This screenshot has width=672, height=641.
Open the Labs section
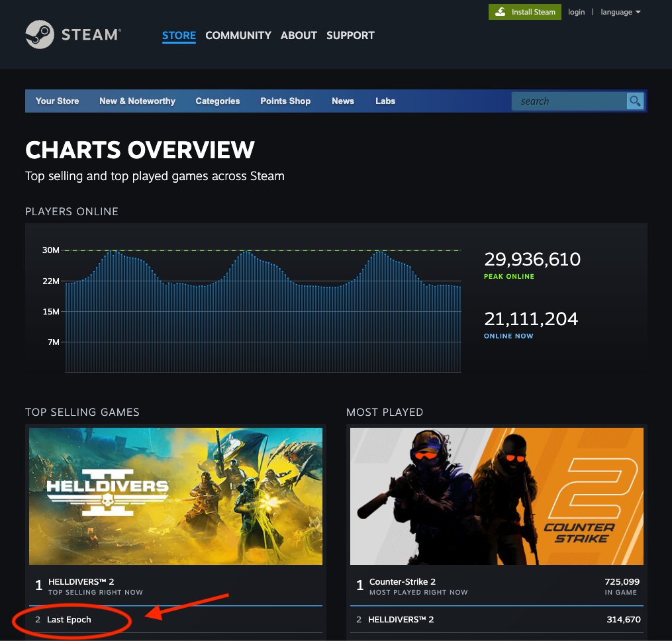(x=385, y=101)
